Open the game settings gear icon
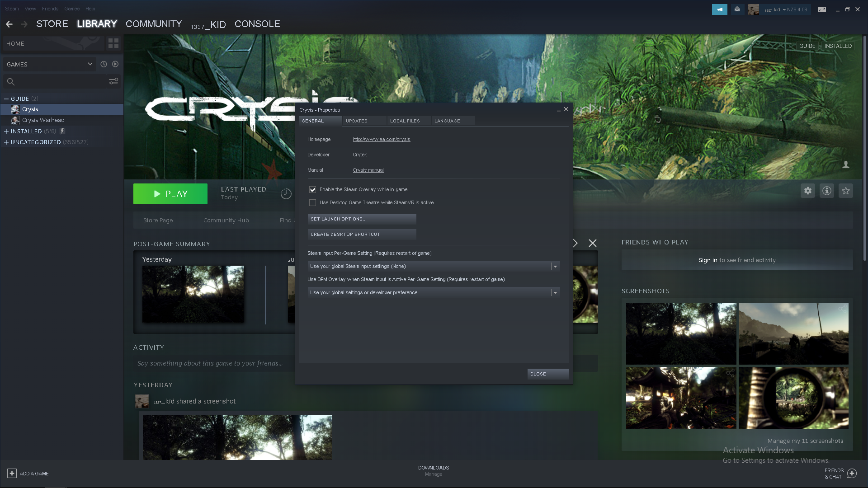This screenshot has width=868, height=488. tap(808, 191)
